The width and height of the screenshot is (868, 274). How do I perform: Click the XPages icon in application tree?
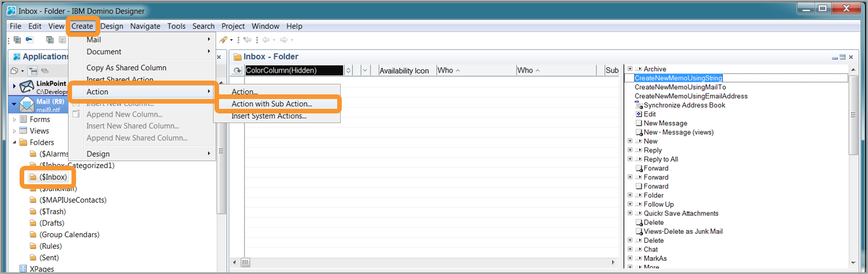24,269
